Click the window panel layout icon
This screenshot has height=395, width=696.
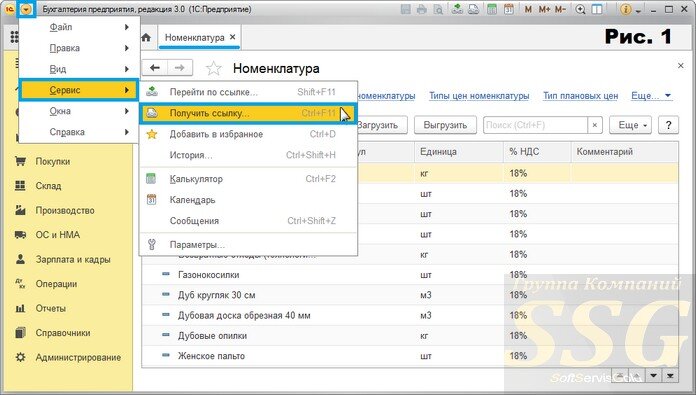pos(597,9)
